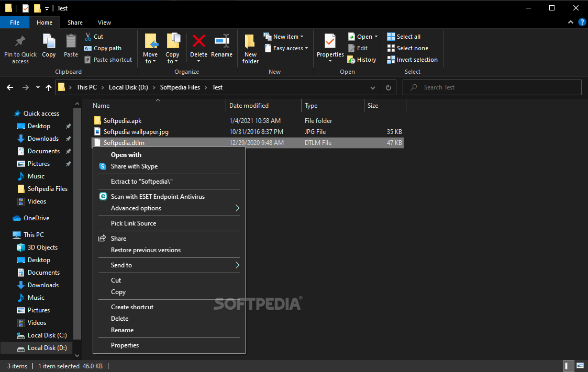Click Local Disk (D:) in the address bar

(128, 87)
